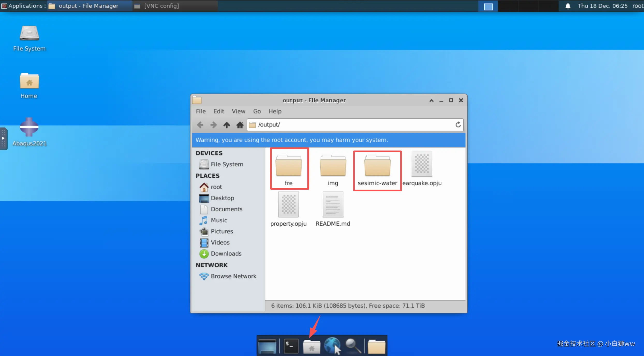Click the home folder toolbar icon
This screenshot has width=644, height=356.
(x=240, y=125)
